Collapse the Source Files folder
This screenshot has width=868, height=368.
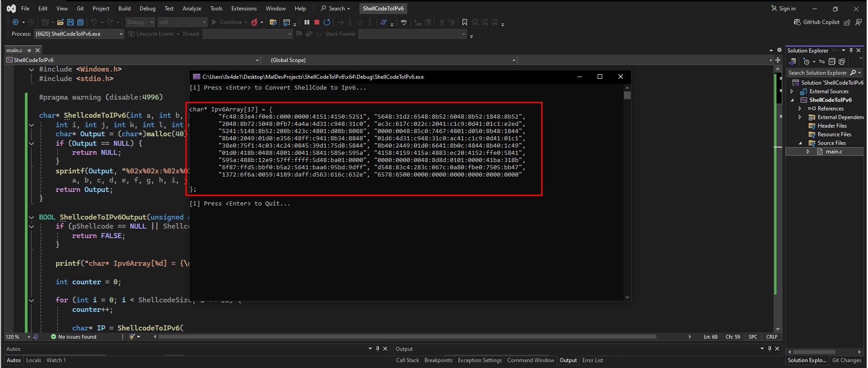(800, 143)
